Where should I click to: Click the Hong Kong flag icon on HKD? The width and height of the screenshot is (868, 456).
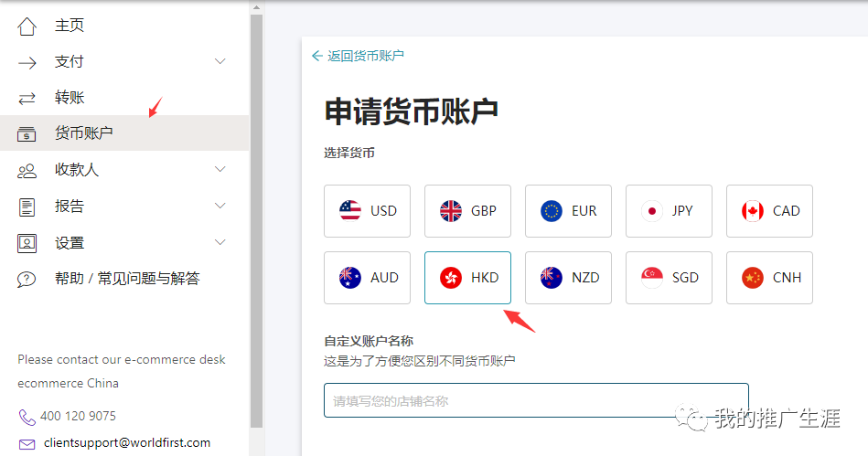click(x=451, y=277)
